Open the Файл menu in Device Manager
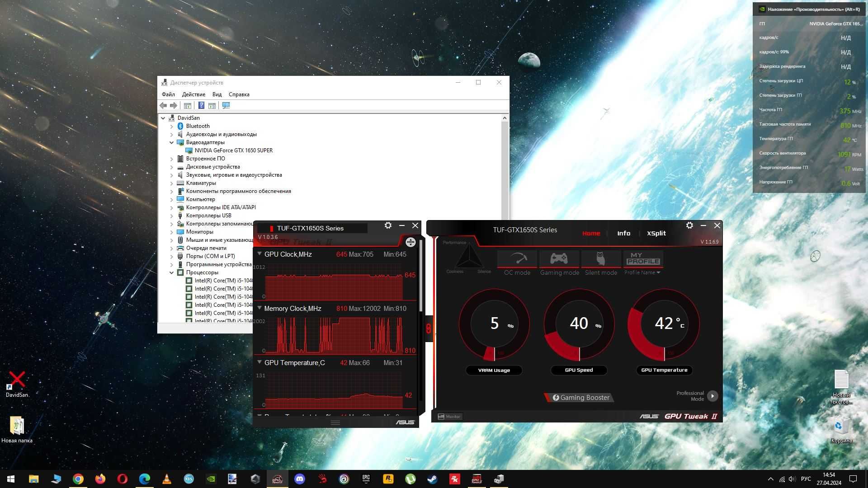This screenshot has height=488, width=868. coord(168,94)
